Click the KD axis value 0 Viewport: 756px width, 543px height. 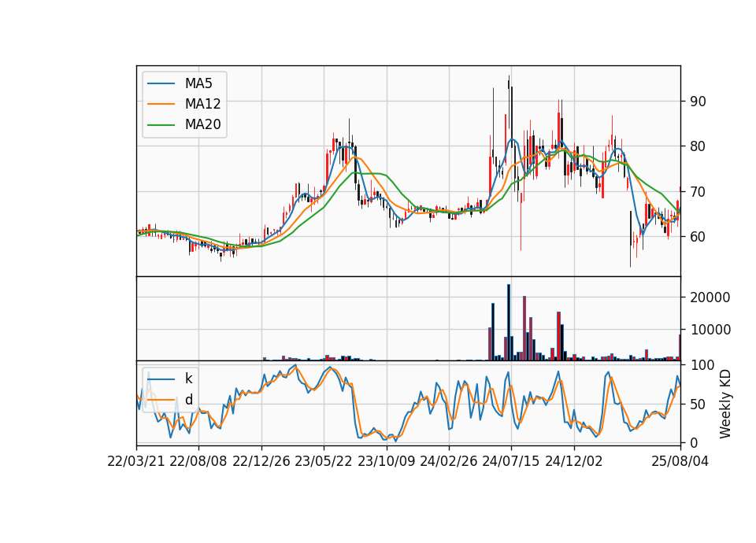pos(695,443)
